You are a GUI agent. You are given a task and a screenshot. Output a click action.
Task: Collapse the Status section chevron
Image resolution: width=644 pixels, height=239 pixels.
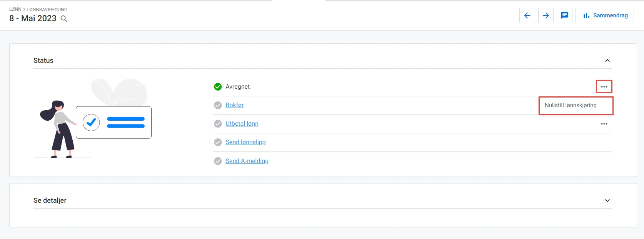607,61
